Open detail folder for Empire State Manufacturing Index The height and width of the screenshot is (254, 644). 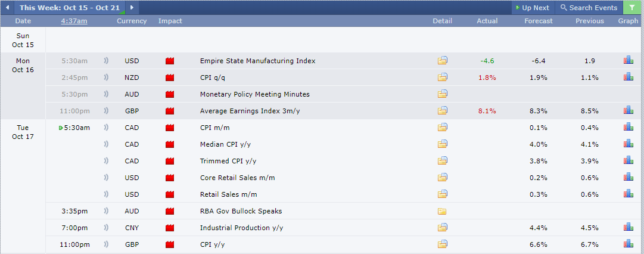(442, 61)
